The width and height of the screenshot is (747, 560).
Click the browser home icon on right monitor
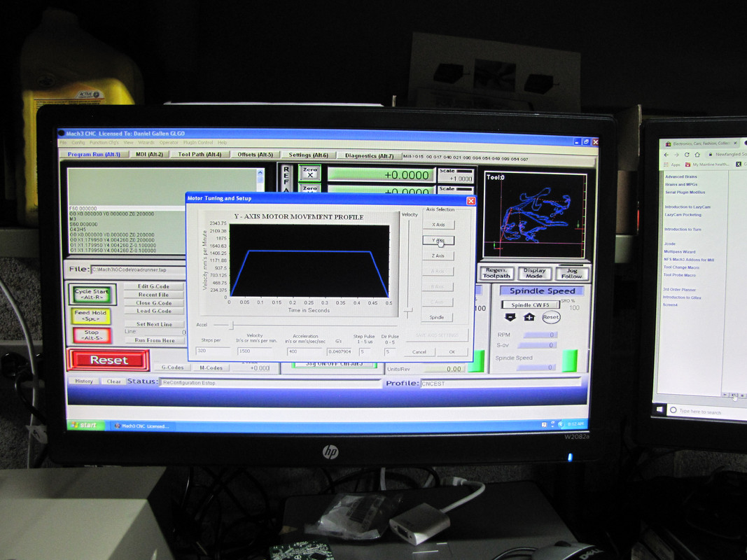697,154
